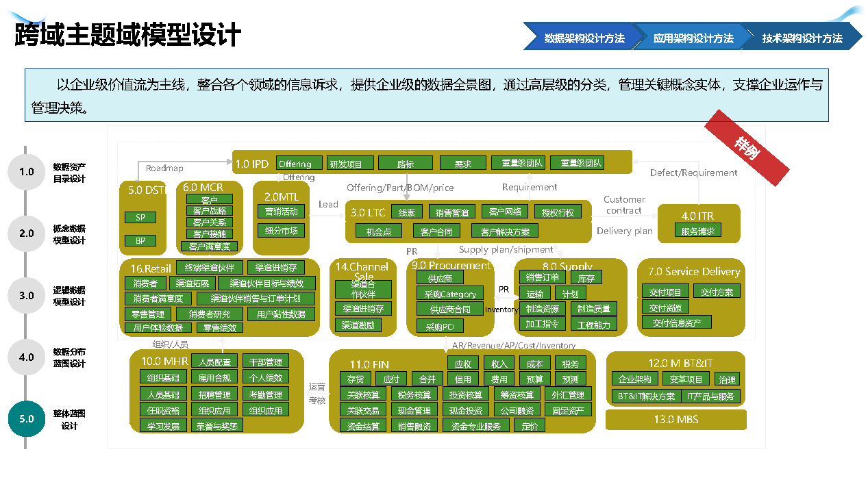Click the 制造质量 box in Supply
The width and height of the screenshot is (868, 493).
click(x=593, y=309)
